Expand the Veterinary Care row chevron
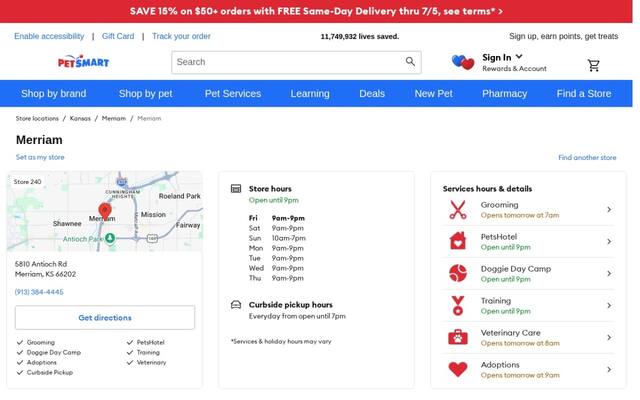 609,338
